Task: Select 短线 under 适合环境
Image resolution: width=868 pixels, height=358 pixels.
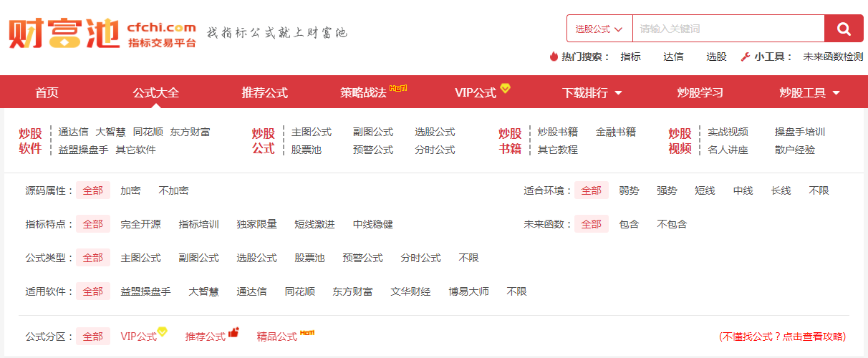Action: (705, 190)
